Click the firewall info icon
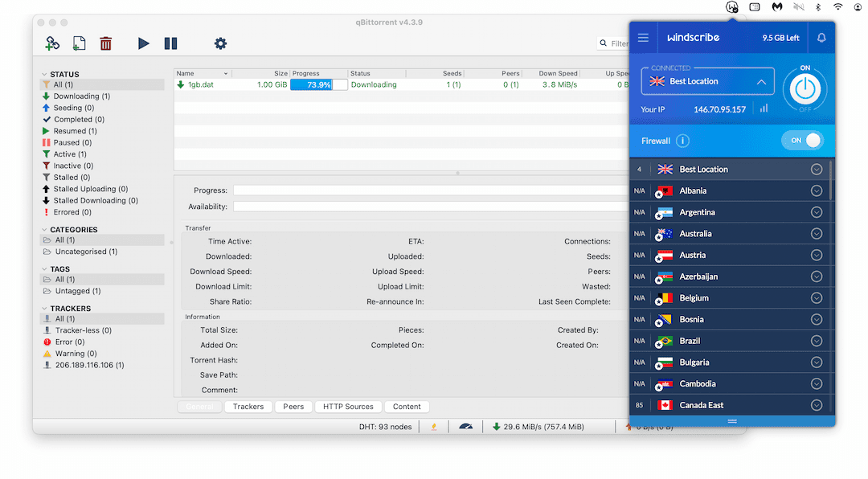Screen dimensions: 868x479 (x=682, y=141)
